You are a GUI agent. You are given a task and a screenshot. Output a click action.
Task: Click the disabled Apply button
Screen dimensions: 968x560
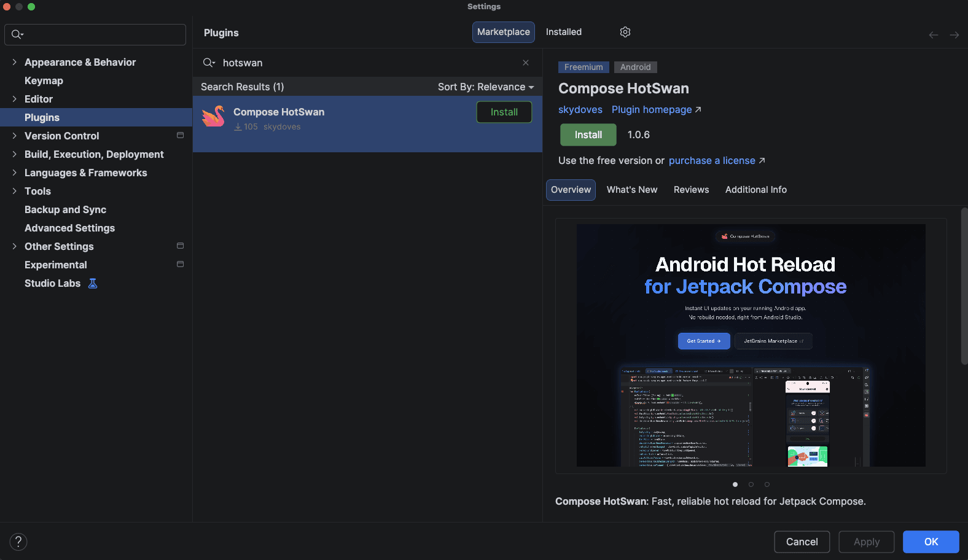[867, 542]
